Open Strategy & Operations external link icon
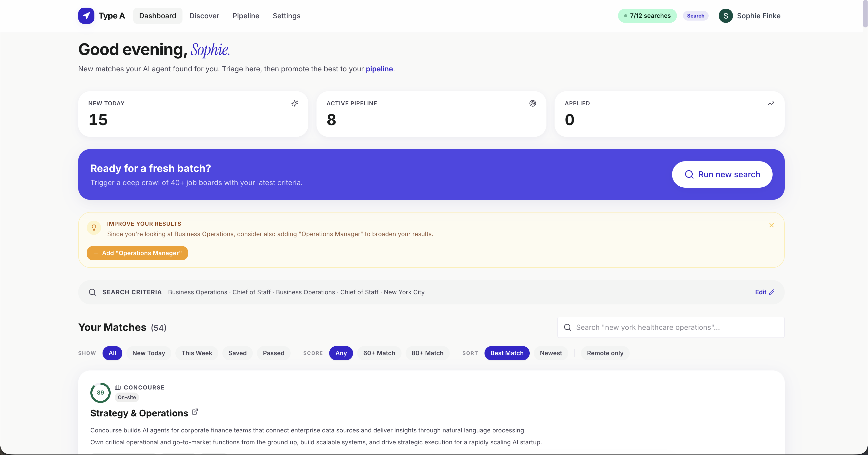 pyautogui.click(x=195, y=412)
